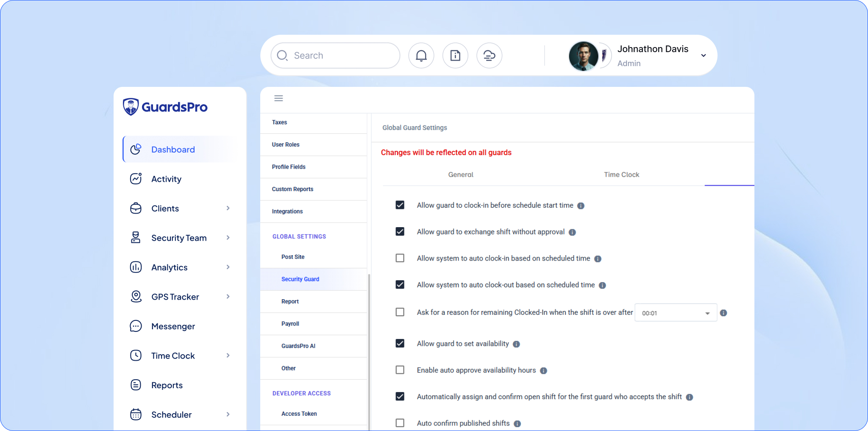Screen dimensions: 868x431
Task: Click the GPS Tracker pin icon
Action: (136, 297)
